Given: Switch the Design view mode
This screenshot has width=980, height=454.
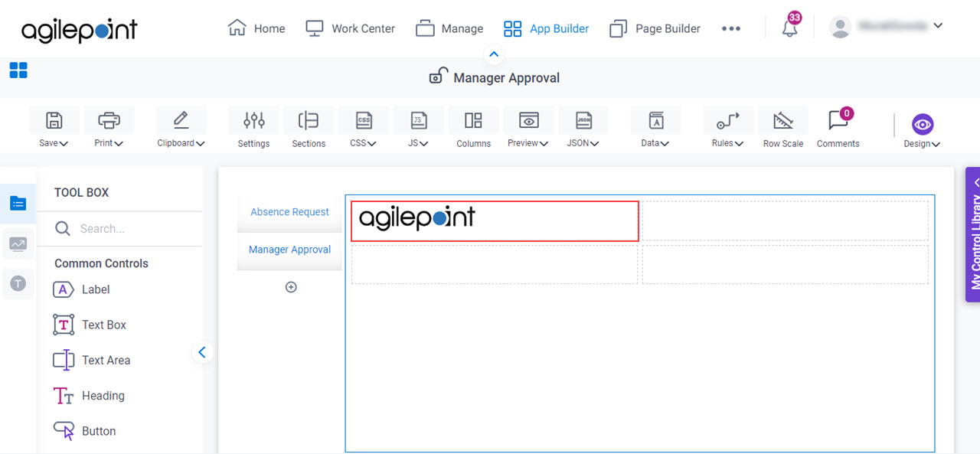Looking at the screenshot, I should (x=922, y=130).
